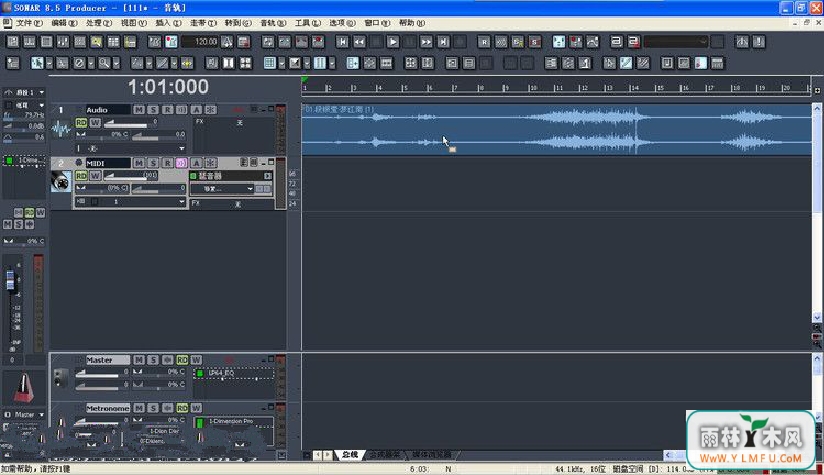Click the Audio track waveform icon

click(x=61, y=129)
